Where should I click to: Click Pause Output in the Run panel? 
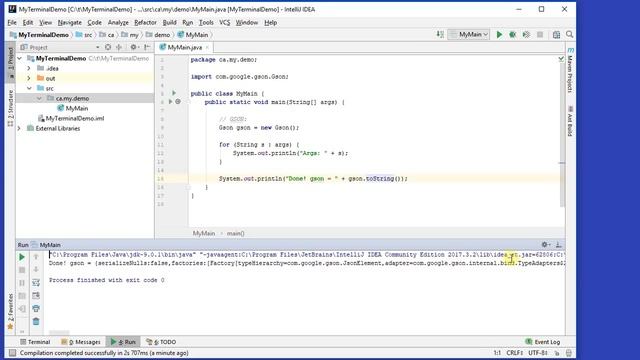click(x=22, y=283)
